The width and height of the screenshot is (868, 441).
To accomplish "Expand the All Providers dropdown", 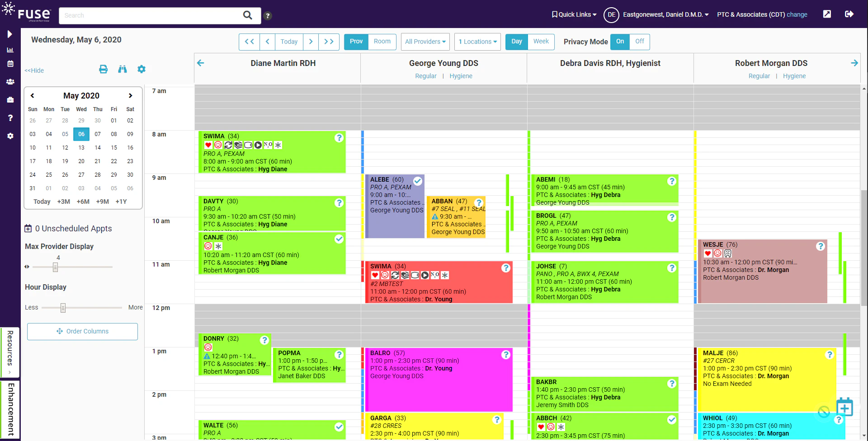I will point(425,42).
